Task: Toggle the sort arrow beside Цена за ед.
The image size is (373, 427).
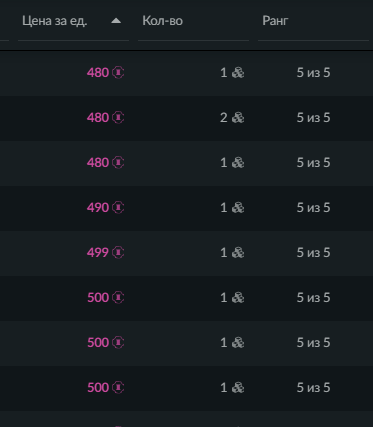Action: pyautogui.click(x=116, y=21)
